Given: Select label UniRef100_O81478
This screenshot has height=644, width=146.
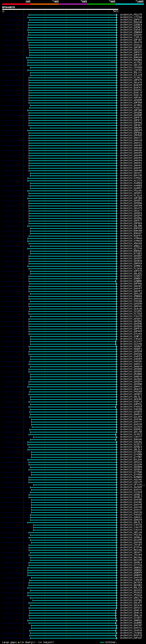Looking at the screenshot, I should tap(131, 42).
